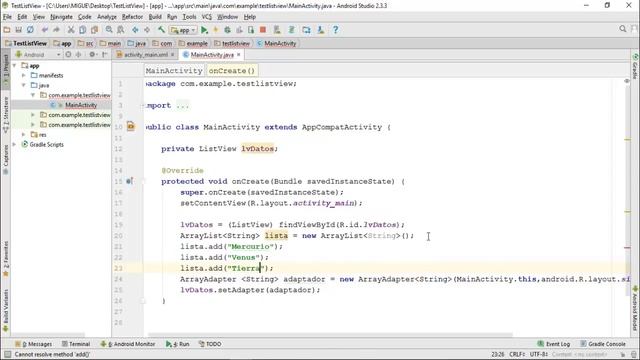Click the MainActivity class breadcrumb in editor
The width and height of the screenshot is (640, 360).
[x=174, y=71]
